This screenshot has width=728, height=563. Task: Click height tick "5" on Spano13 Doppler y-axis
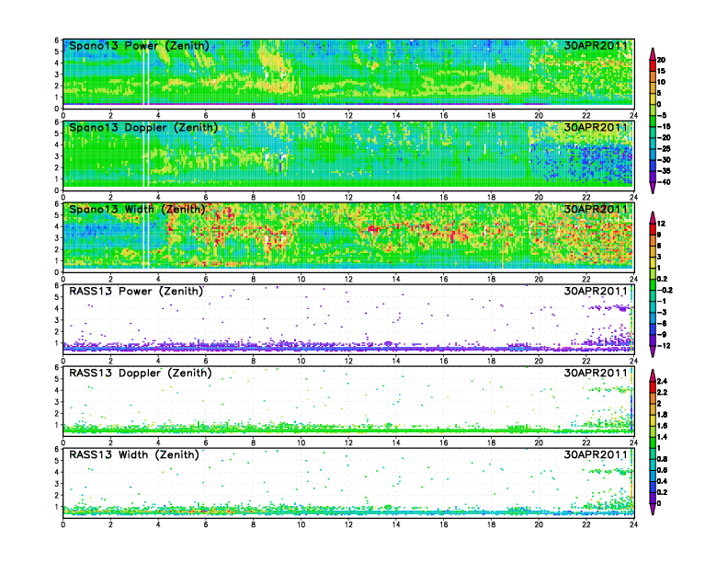click(x=57, y=133)
